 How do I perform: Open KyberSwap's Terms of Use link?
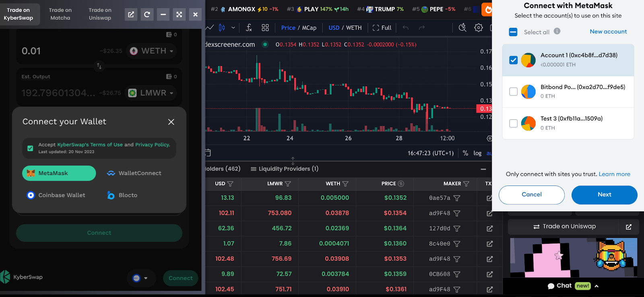(x=90, y=145)
